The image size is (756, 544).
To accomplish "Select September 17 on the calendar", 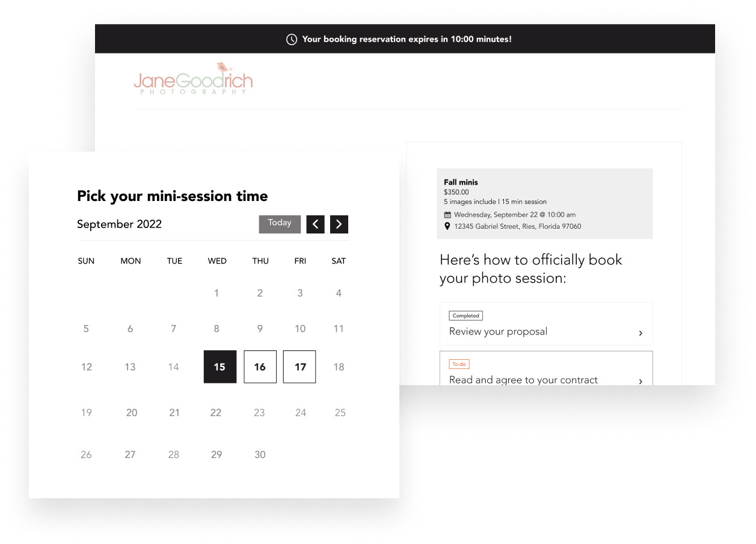I will tap(300, 366).
